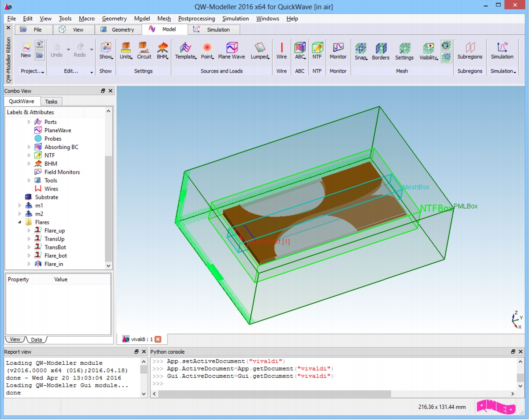Select the Lumped element tool

click(x=260, y=51)
